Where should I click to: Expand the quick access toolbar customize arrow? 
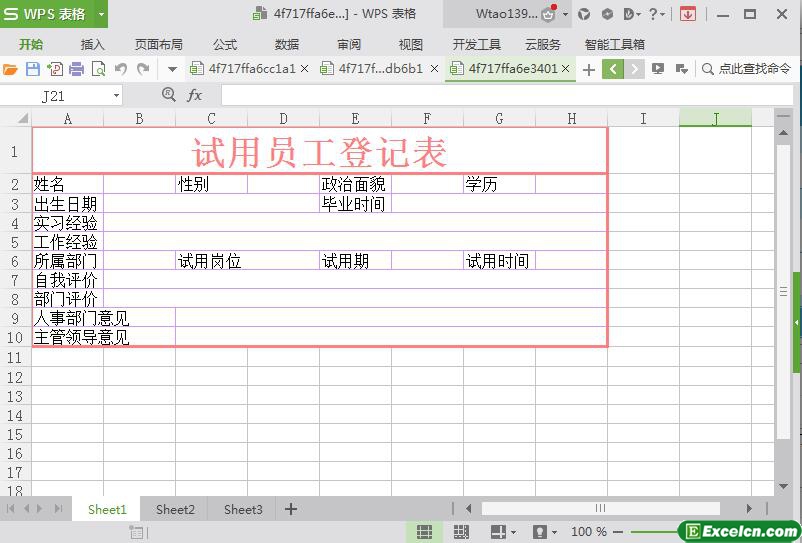click(172, 69)
